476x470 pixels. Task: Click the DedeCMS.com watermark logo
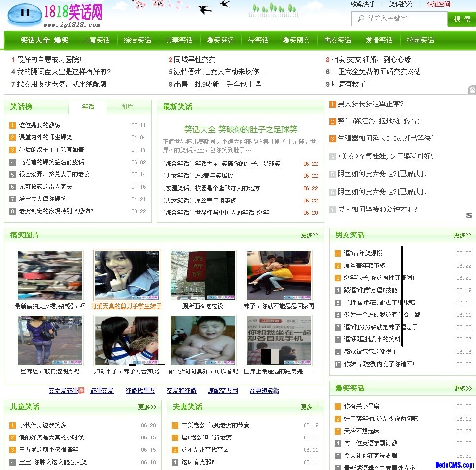pos(454,464)
